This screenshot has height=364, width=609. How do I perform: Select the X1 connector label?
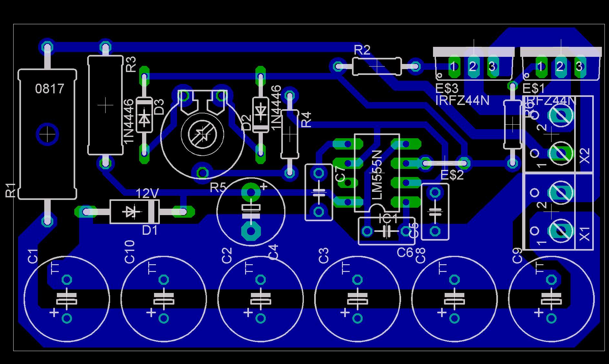click(585, 234)
